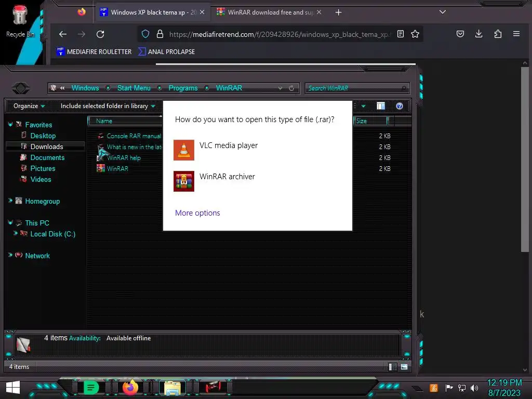Click Windows in the breadcrumb path

pyautogui.click(x=85, y=88)
